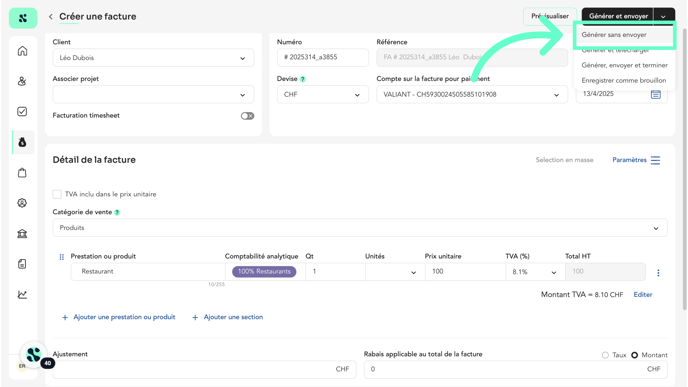Viewport: 688px width, 387px height.
Task: Open the gear-like sidebar icon
Action: coord(22,203)
